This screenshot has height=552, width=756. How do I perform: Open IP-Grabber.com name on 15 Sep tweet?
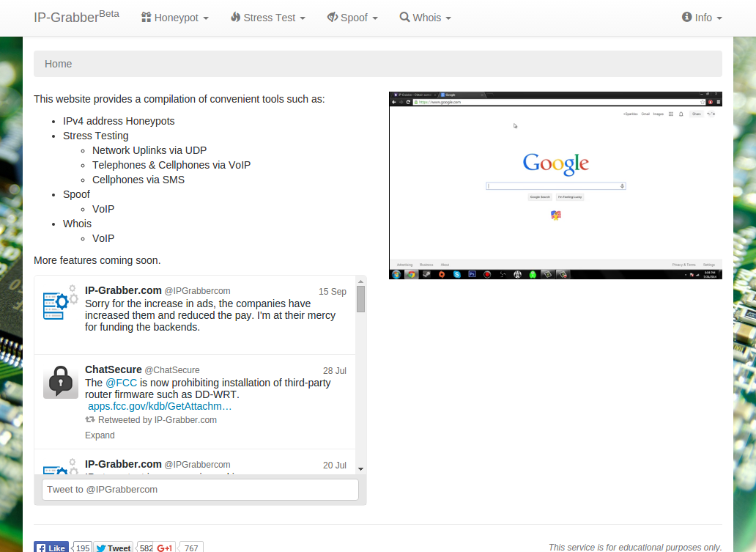pos(123,290)
